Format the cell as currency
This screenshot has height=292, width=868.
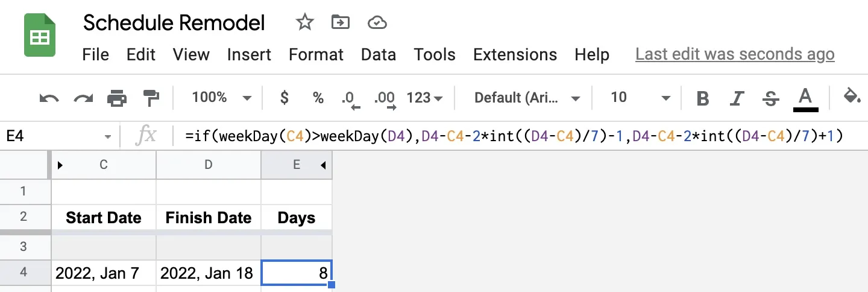click(285, 98)
